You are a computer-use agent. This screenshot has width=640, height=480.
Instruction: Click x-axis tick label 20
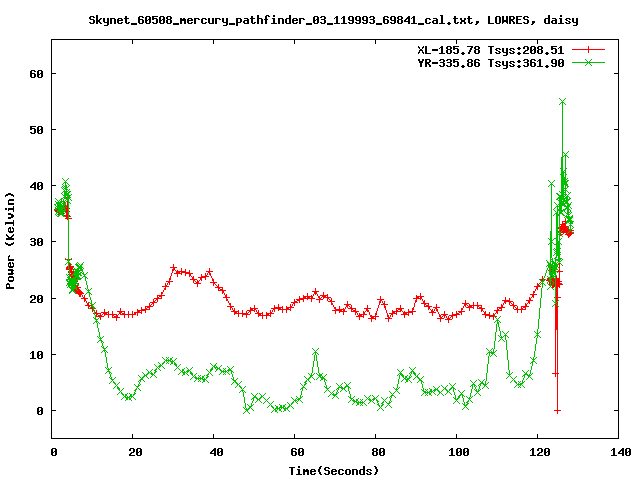point(136,452)
